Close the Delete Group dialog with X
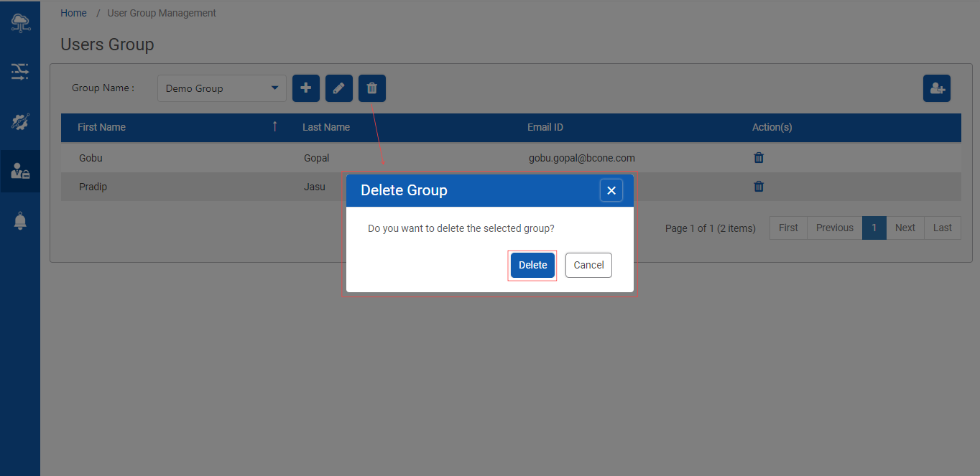The height and width of the screenshot is (476, 980). click(x=611, y=190)
